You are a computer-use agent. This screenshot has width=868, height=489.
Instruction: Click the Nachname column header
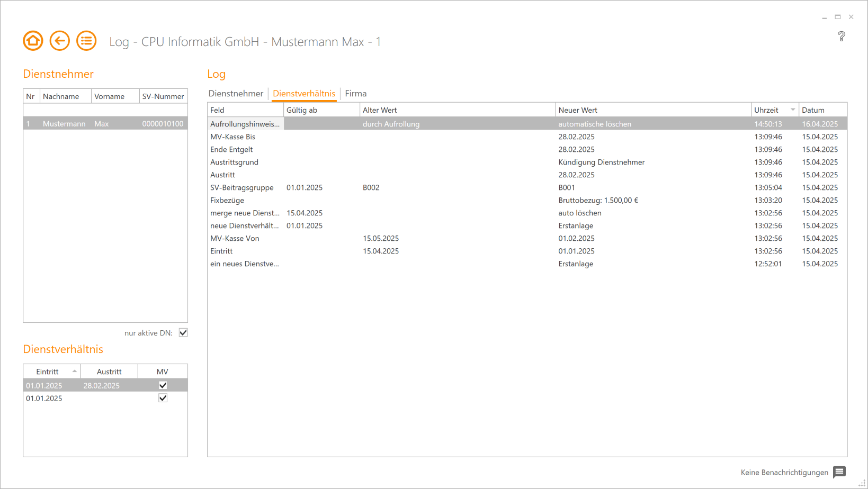pyautogui.click(x=61, y=96)
